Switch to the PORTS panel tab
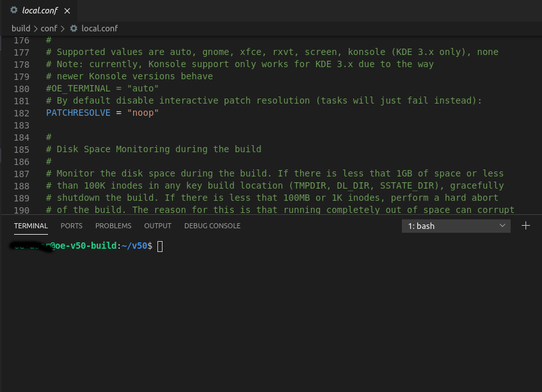This screenshot has width=542, height=392. (71, 226)
